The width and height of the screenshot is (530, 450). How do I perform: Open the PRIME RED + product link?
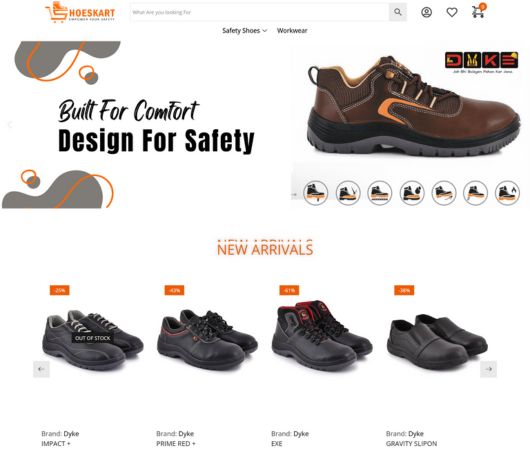click(x=176, y=444)
